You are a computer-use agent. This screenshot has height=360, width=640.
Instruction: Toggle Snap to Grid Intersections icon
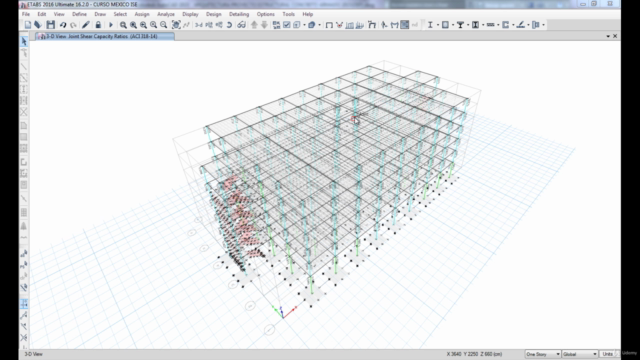(24, 303)
